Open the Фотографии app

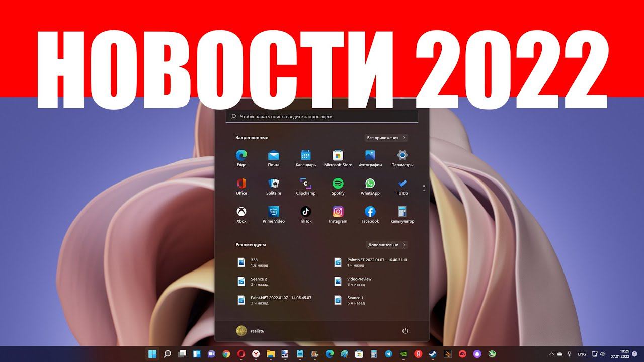tap(370, 158)
